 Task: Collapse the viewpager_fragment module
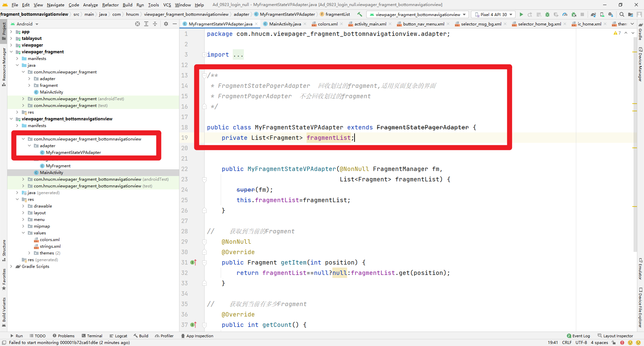pos(11,52)
